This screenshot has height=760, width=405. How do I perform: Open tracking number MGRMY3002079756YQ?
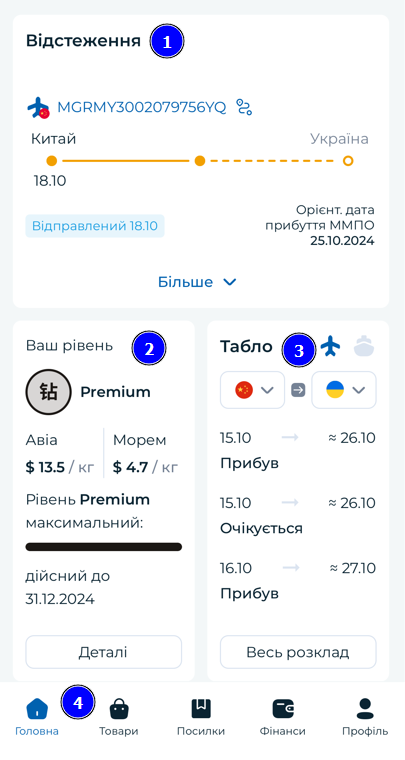point(141,107)
